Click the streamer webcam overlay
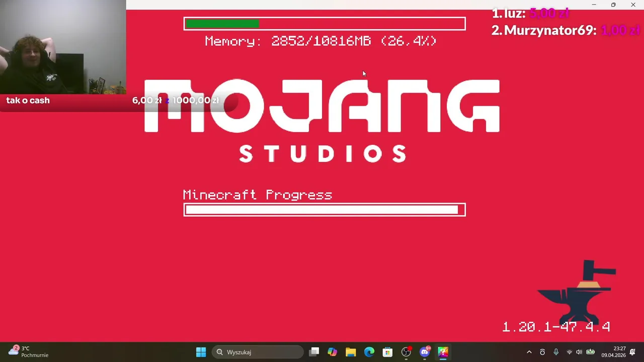Image resolution: width=644 pixels, height=362 pixels. (x=63, y=47)
